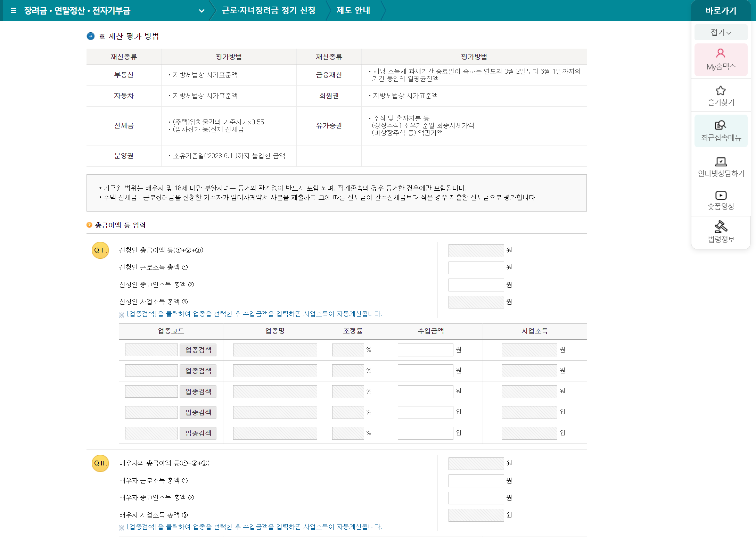The image size is (756, 537).
Task: Click blue arrow icon beside 재산 평가 방법
Action: [x=91, y=36]
